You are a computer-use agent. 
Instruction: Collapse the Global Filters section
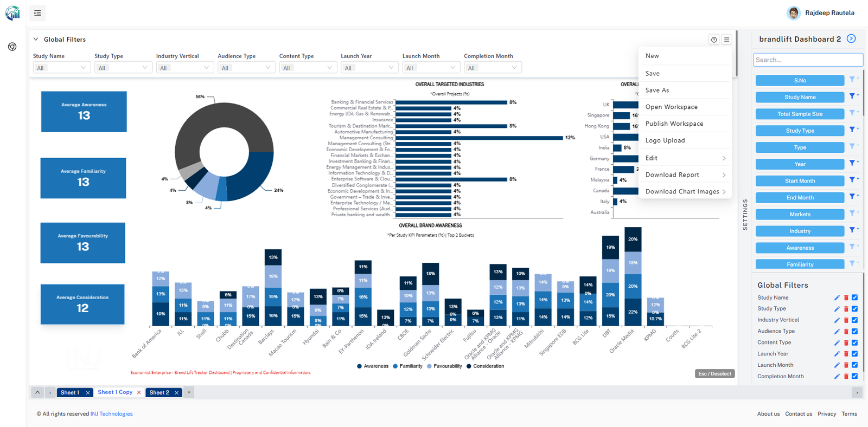click(36, 39)
